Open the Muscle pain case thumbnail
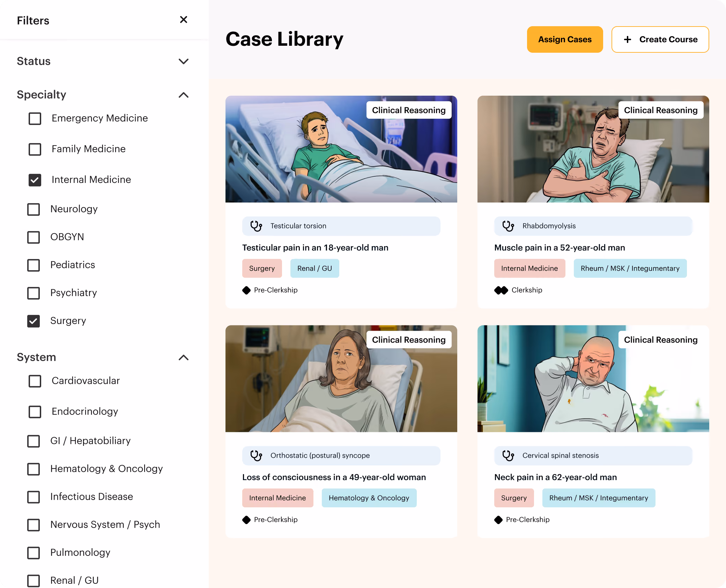726x588 pixels. [593, 149]
